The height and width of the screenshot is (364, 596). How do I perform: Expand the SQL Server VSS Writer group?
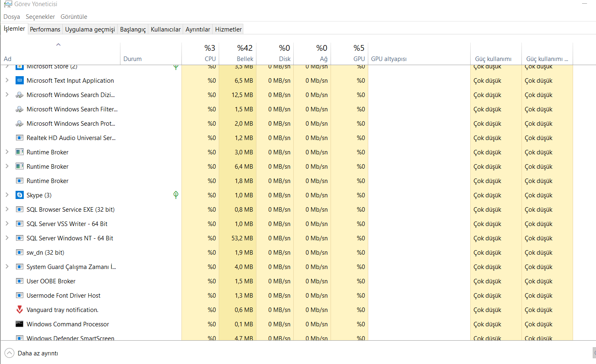point(7,224)
